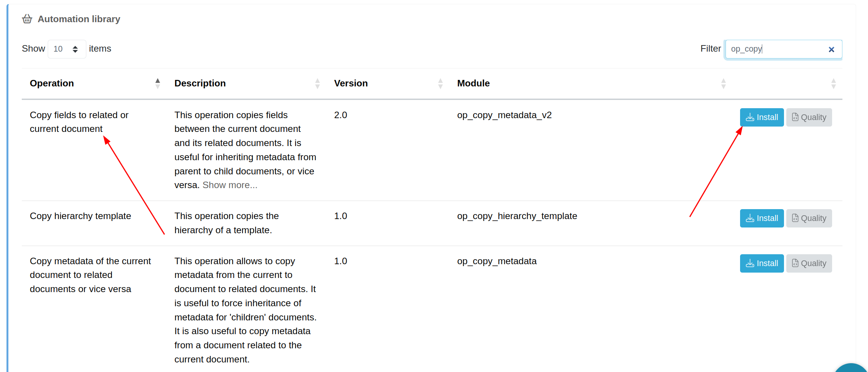Screen dimensions: 868x372
Task: Click the Version column header label
Action: click(351, 83)
